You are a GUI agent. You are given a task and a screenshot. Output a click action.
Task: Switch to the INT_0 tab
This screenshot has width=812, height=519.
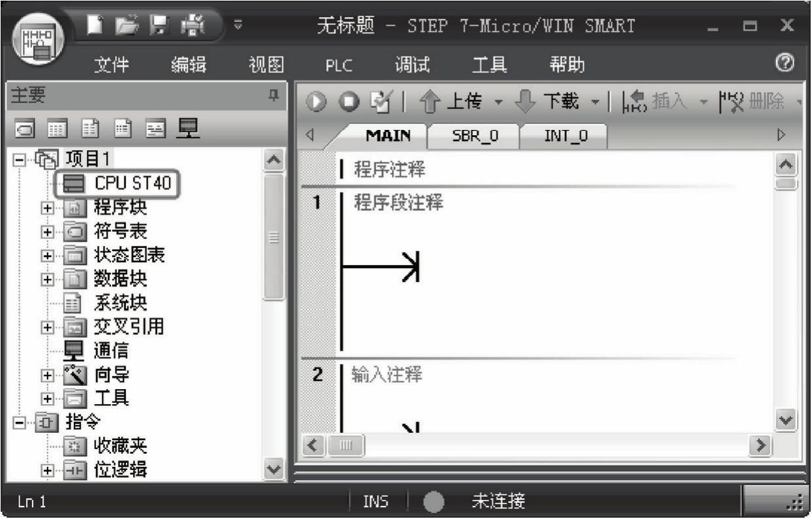566,135
